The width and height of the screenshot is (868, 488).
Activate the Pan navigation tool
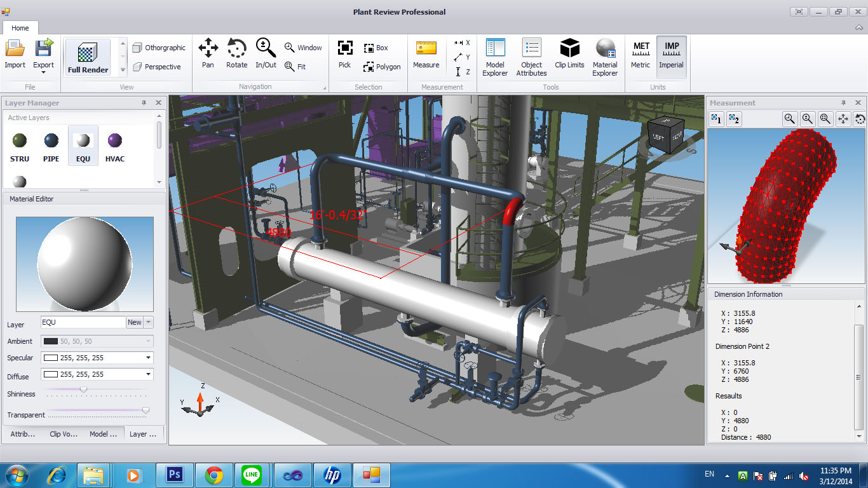208,53
